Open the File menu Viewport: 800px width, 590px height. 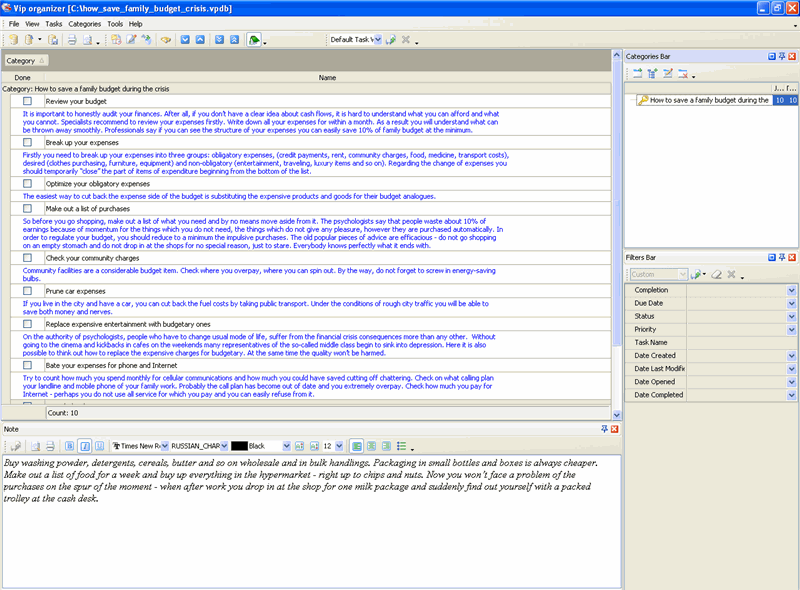pos(14,24)
